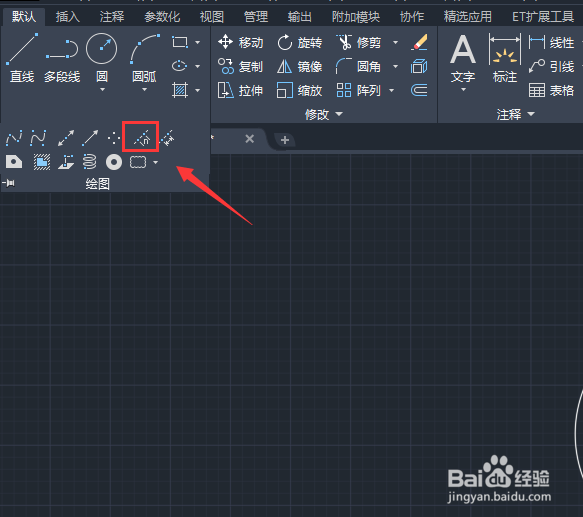Viewport: 583px width, 517px height.
Task: Click the Divide (定数等分) tool icon
Action: (x=142, y=138)
